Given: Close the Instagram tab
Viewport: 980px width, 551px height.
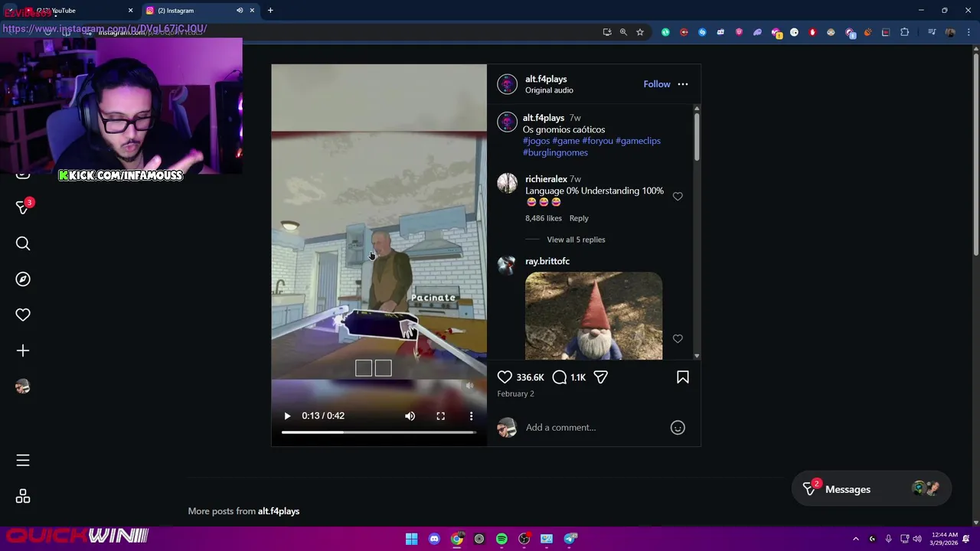Looking at the screenshot, I should (x=252, y=11).
